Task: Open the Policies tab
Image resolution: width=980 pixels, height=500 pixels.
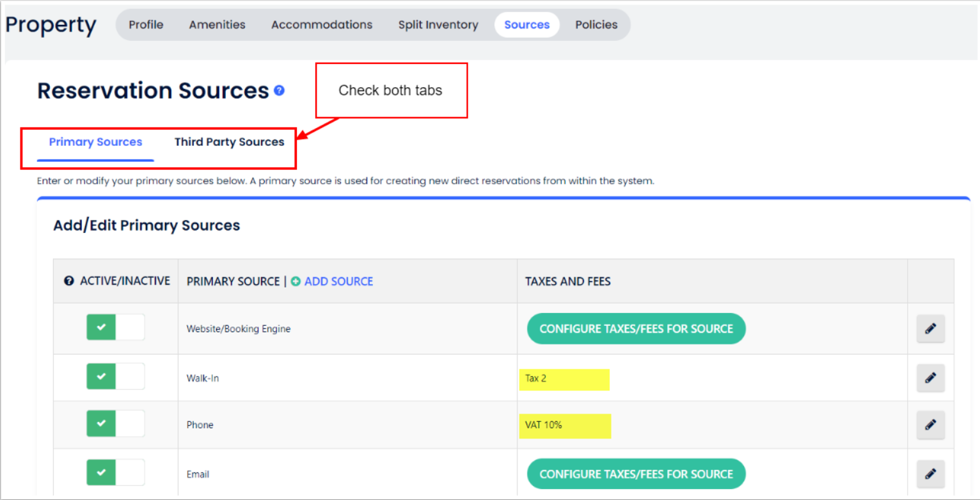Action: [596, 25]
